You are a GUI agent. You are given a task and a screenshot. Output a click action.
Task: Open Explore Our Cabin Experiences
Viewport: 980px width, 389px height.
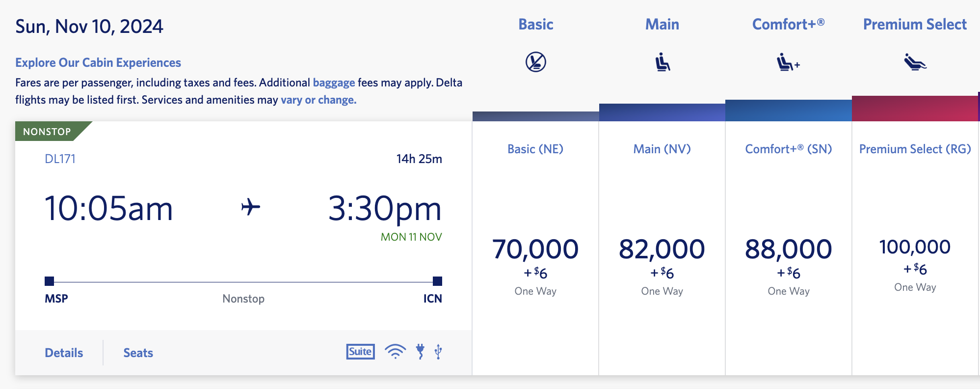pos(98,62)
